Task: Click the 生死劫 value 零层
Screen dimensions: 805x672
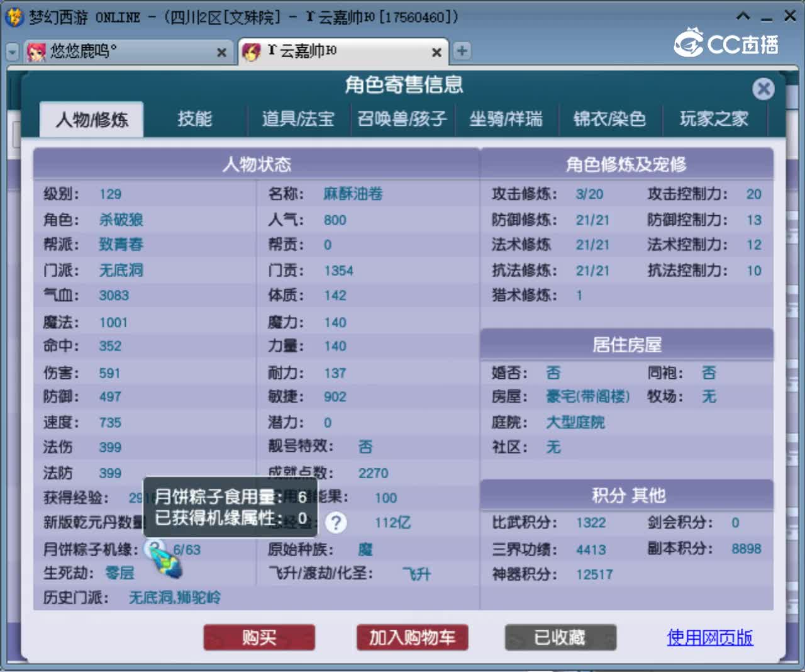Action: 119,573
